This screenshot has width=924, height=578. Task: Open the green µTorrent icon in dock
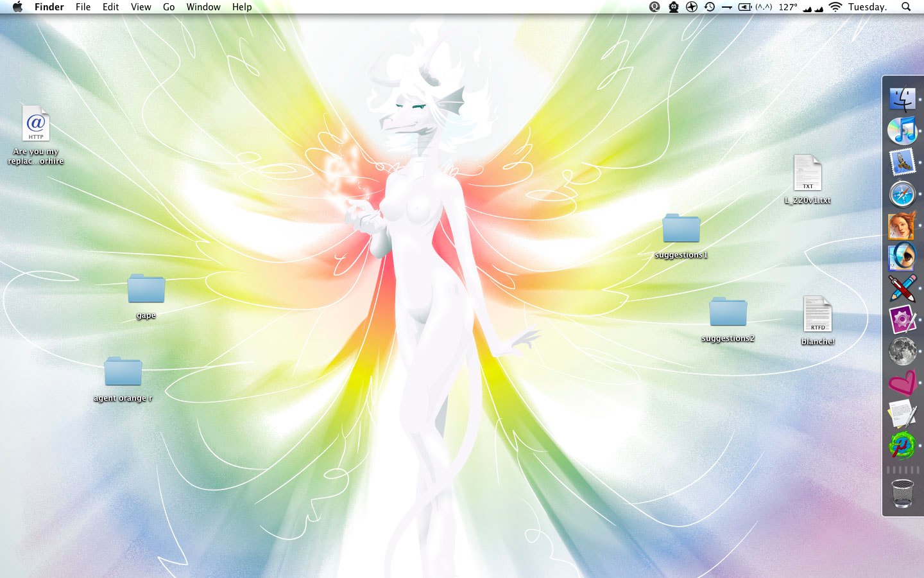902,446
